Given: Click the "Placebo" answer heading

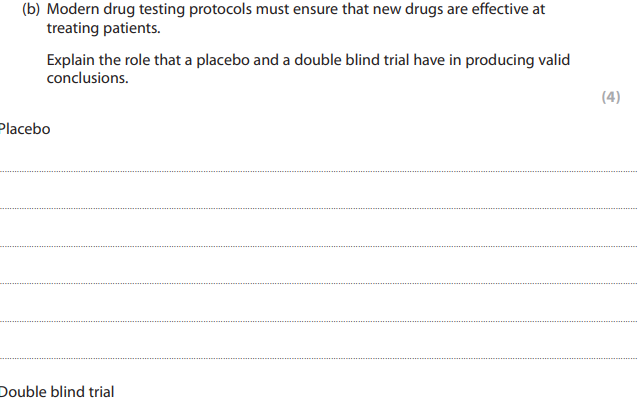Looking at the screenshot, I should coord(25,130).
